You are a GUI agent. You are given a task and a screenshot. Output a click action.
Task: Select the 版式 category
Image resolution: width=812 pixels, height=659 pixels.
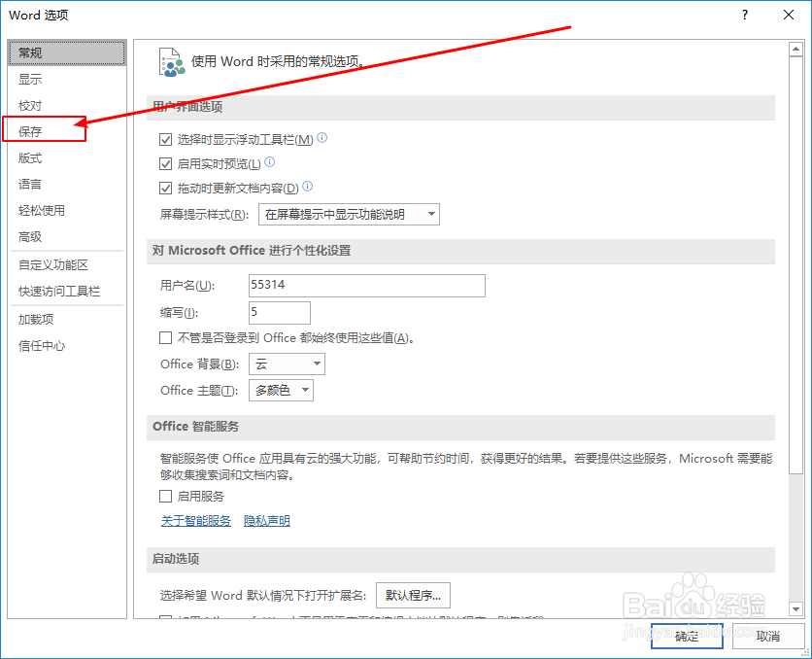point(67,158)
